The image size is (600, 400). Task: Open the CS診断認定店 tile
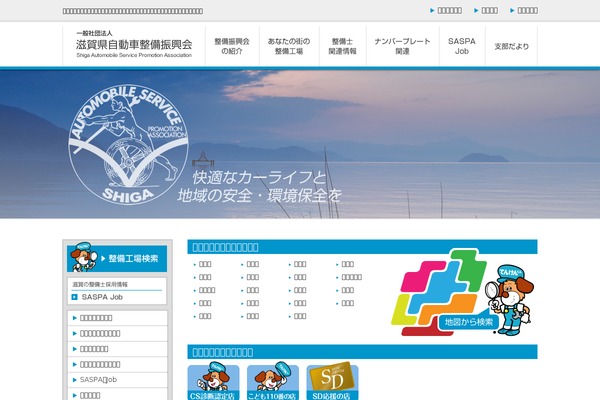(213, 382)
